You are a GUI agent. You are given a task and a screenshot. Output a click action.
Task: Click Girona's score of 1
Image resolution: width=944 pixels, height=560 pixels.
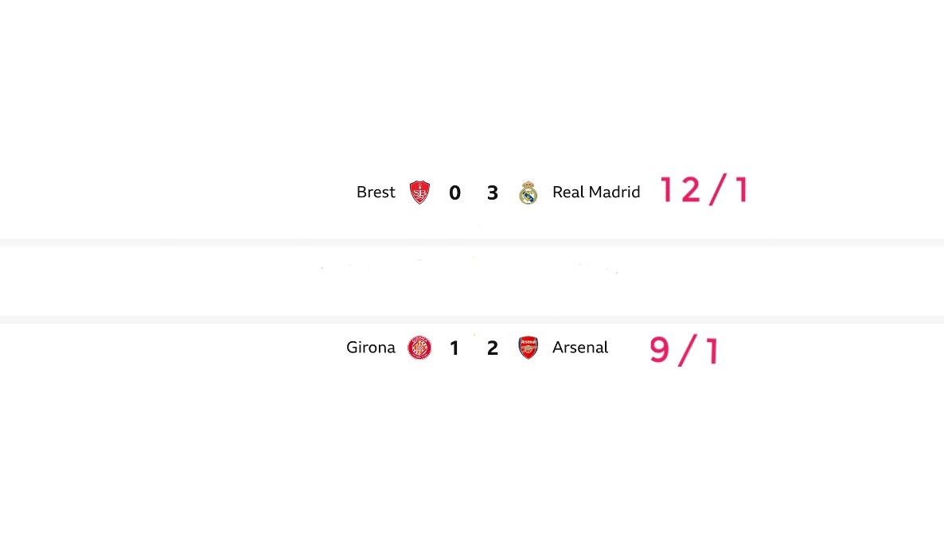point(454,348)
